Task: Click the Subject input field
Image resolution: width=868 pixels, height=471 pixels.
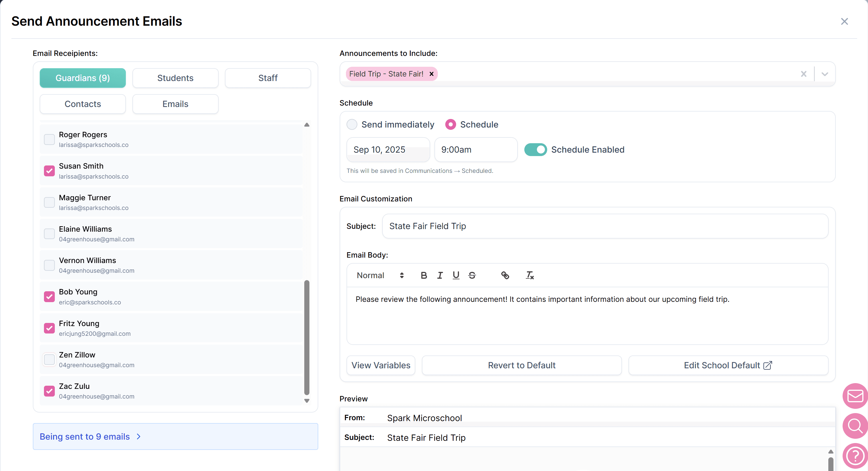Action: coord(605,226)
